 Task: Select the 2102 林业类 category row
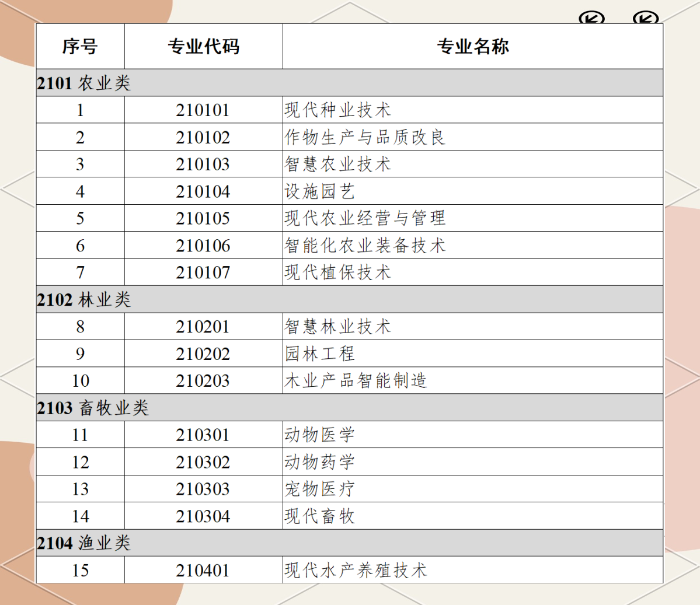tap(350, 299)
